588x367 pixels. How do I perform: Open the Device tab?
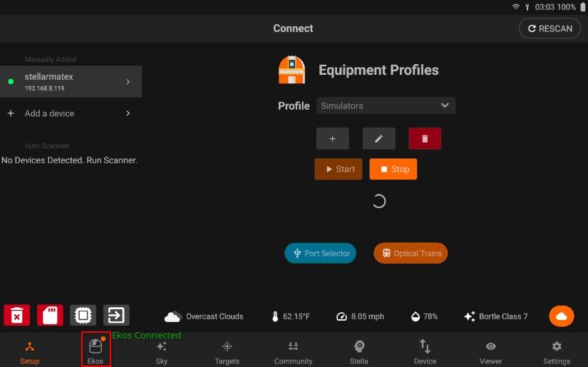coord(425,352)
